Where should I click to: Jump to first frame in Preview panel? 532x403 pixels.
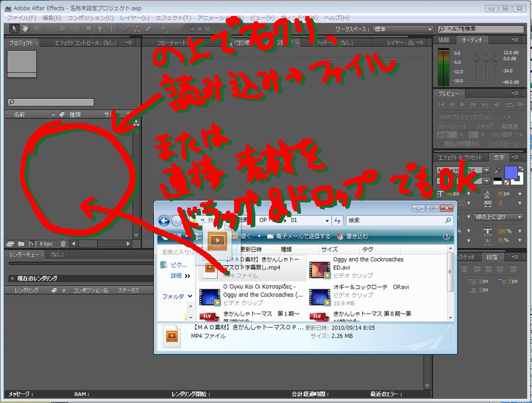[x=441, y=105]
